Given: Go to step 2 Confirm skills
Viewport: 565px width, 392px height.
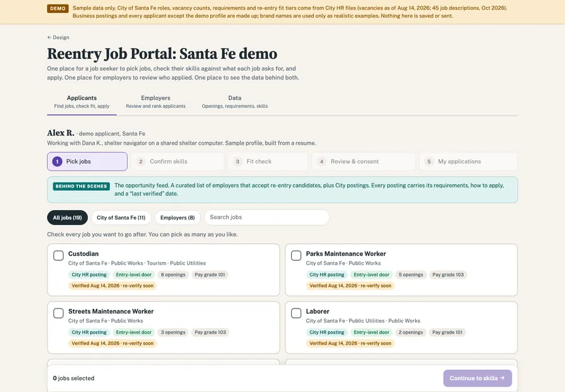Looking at the screenshot, I should (x=177, y=162).
